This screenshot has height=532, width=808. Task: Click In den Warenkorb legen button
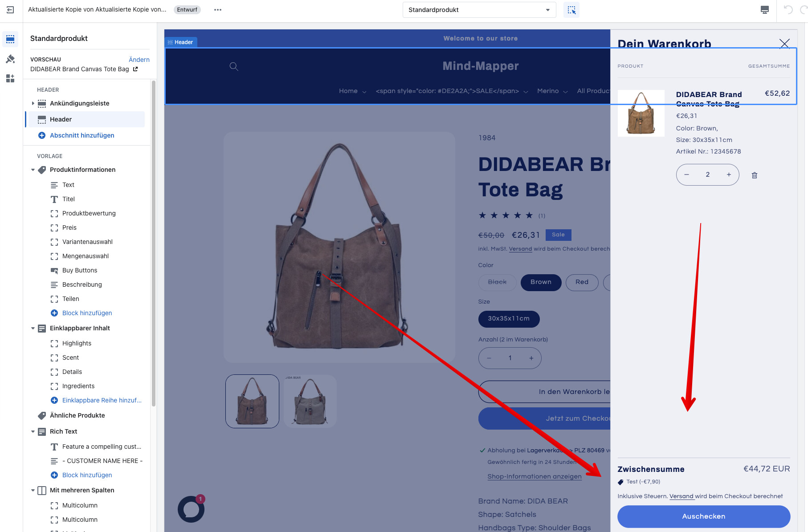[544, 392]
